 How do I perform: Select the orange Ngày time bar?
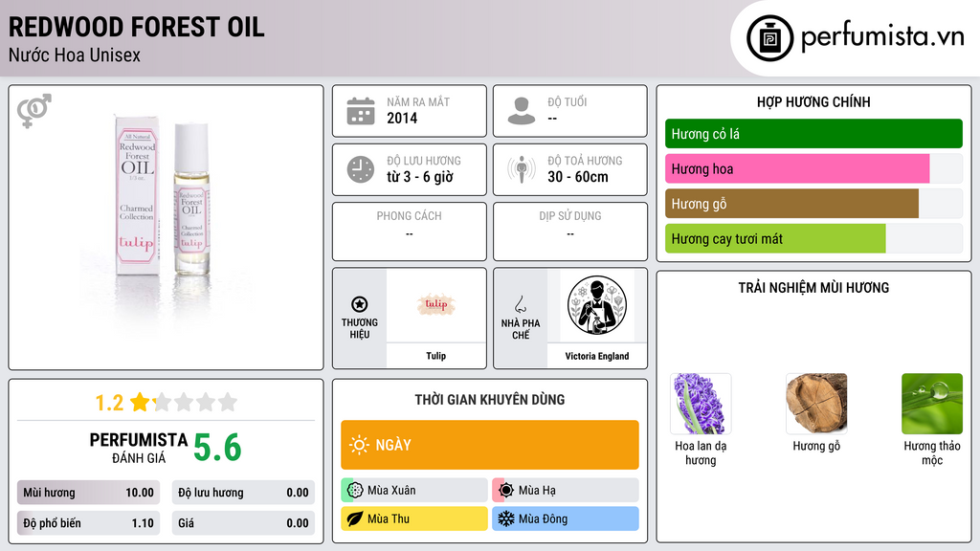(490, 445)
